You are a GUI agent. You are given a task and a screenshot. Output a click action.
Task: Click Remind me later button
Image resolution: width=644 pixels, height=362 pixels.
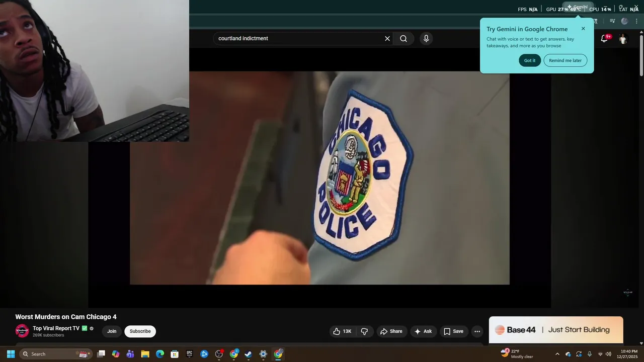[x=565, y=60]
